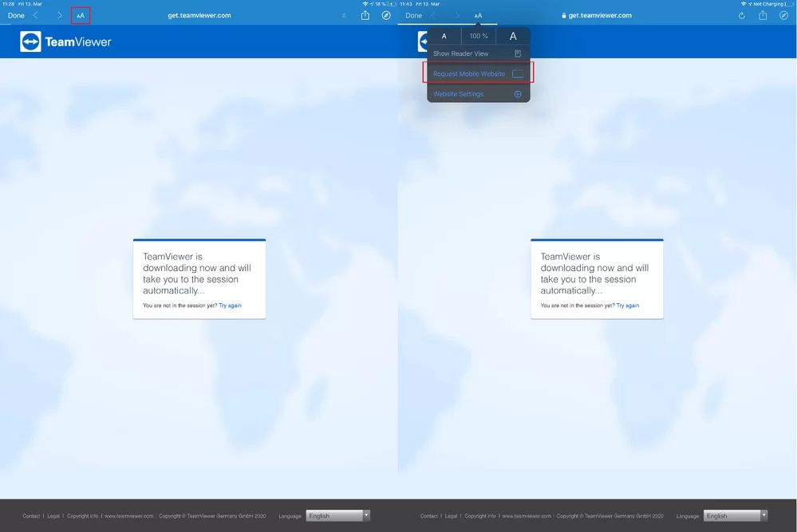Click the Show Reader View glyph

coord(517,53)
